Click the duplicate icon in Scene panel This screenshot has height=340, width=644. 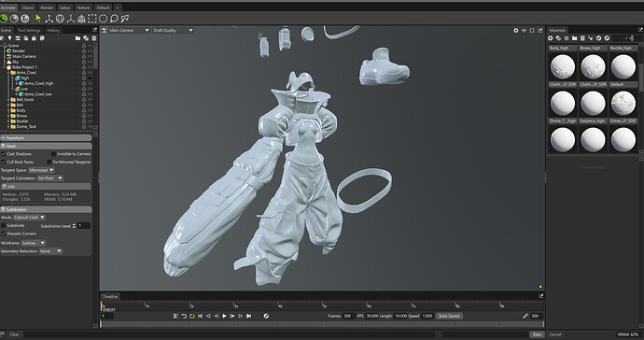tap(86, 38)
